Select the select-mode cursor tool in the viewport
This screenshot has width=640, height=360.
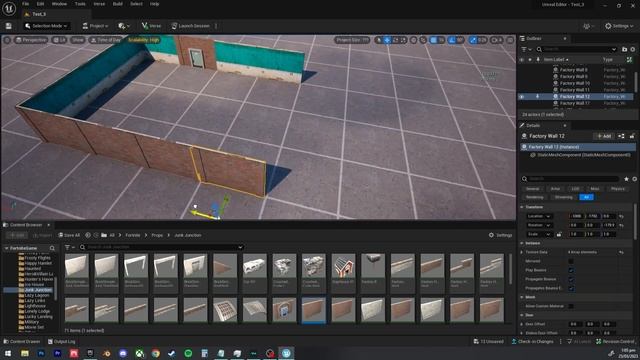[x=379, y=40]
